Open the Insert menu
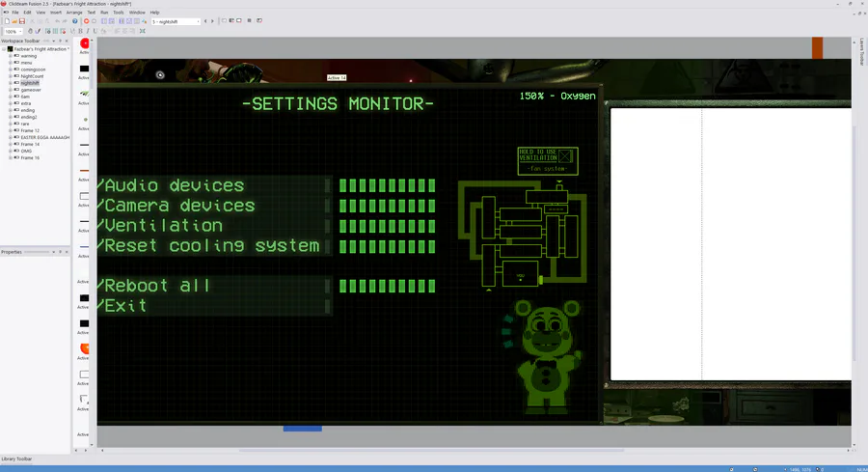This screenshot has height=472, width=868. coord(56,13)
